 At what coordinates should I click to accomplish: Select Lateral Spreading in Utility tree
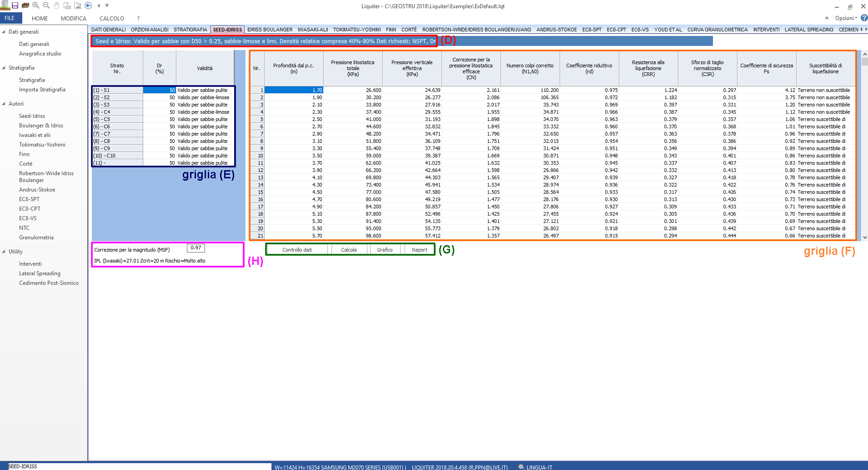[40, 273]
